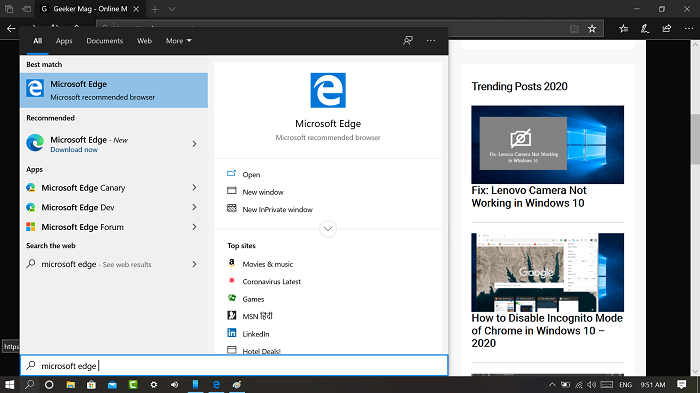Expand Microsoft Edge New arrow
Image resolution: width=700 pixels, height=393 pixels.
(x=194, y=144)
